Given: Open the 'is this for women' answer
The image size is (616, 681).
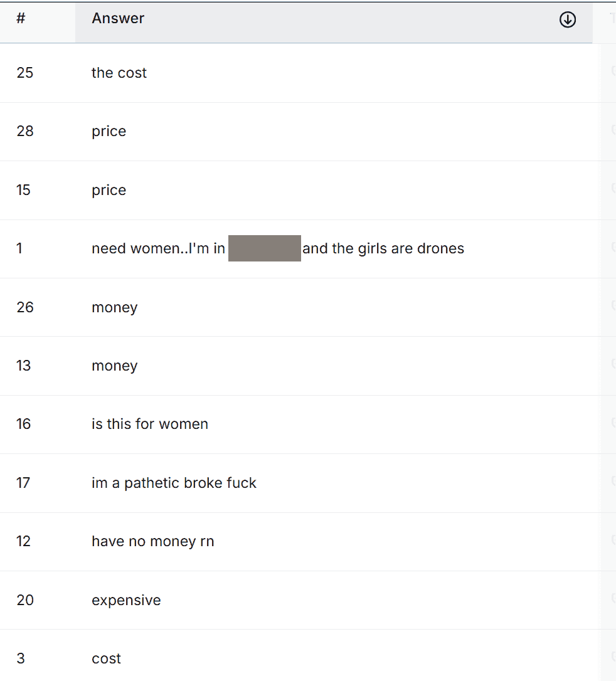Looking at the screenshot, I should pyautogui.click(x=308, y=425).
